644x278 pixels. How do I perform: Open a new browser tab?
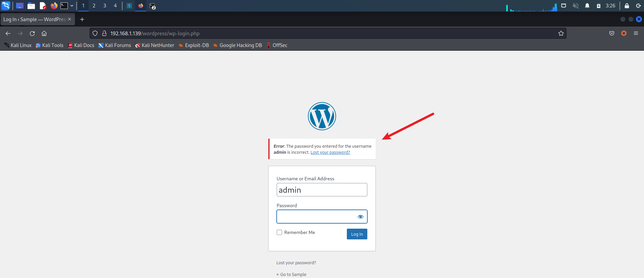point(82,19)
